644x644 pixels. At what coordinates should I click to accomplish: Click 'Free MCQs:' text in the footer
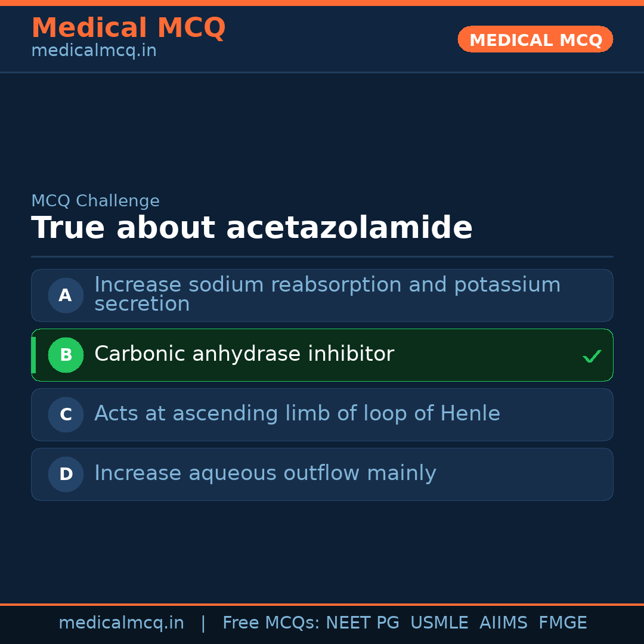tap(271, 623)
